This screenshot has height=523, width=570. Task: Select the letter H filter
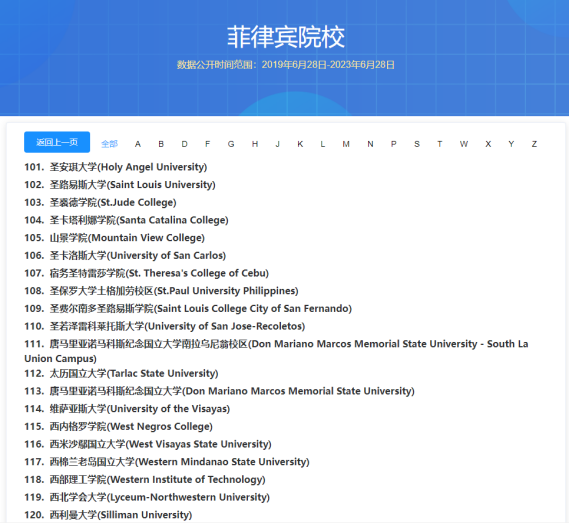pos(255,144)
